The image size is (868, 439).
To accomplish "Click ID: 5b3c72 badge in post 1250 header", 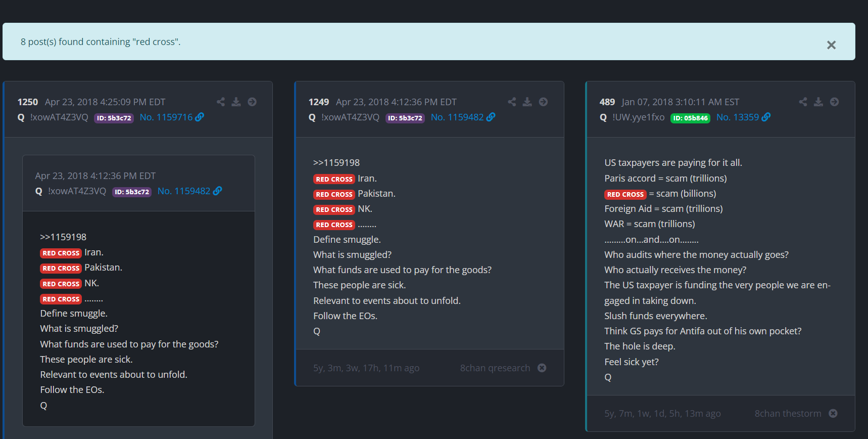I will tap(114, 118).
